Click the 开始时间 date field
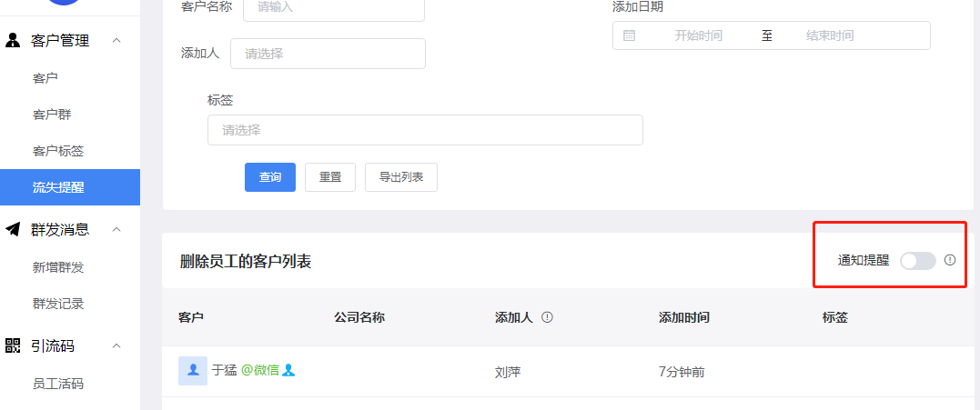980x410 pixels. point(698,35)
